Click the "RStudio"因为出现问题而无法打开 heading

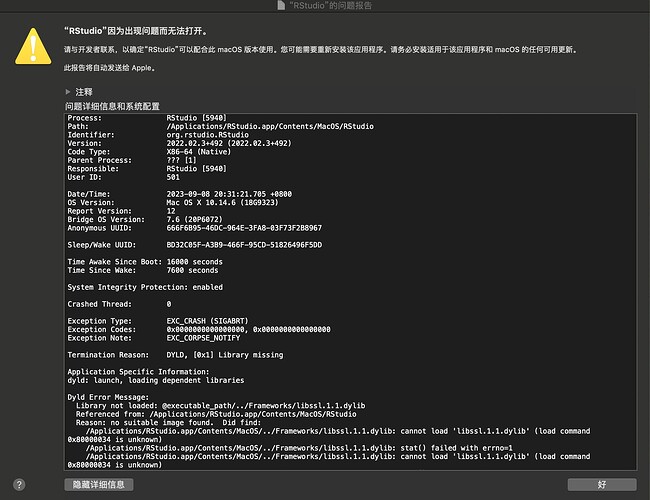136,31
